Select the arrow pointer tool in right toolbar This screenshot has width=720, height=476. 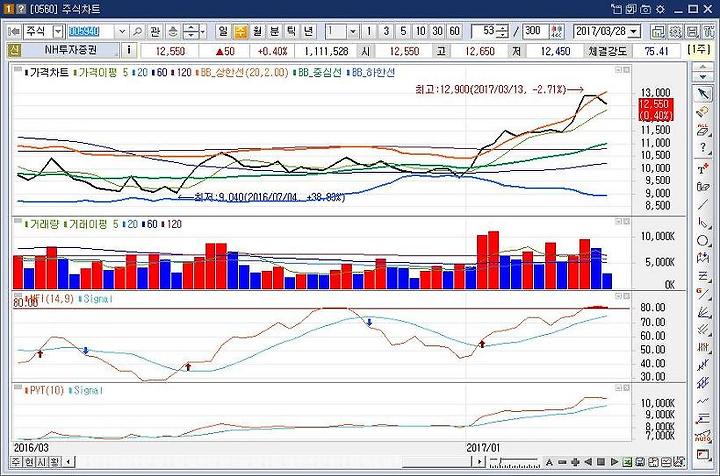click(x=703, y=94)
